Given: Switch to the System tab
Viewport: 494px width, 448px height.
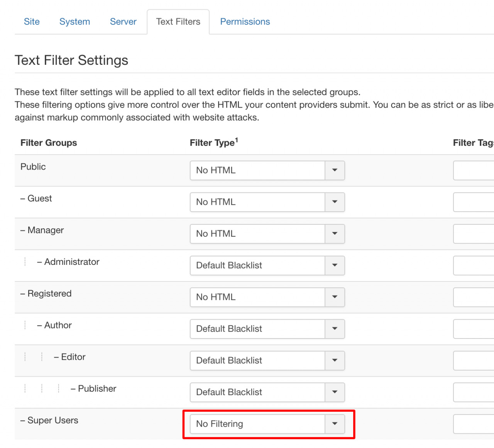Looking at the screenshot, I should click(x=74, y=22).
